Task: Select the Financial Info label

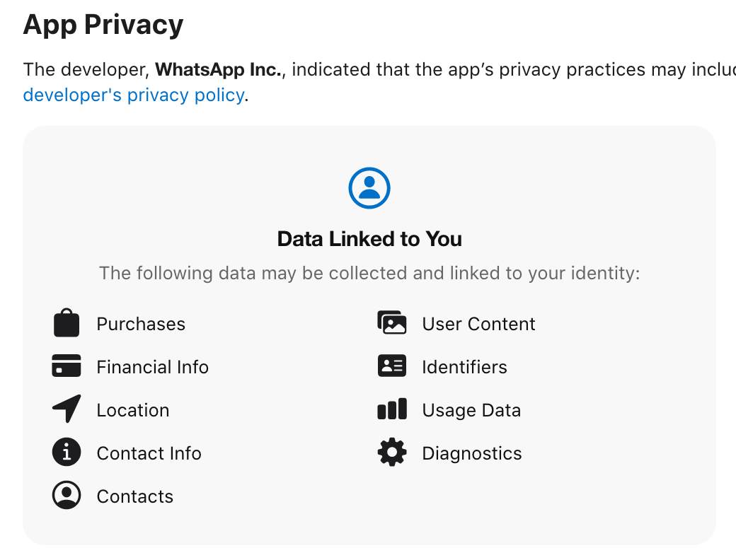Action: 153,367
